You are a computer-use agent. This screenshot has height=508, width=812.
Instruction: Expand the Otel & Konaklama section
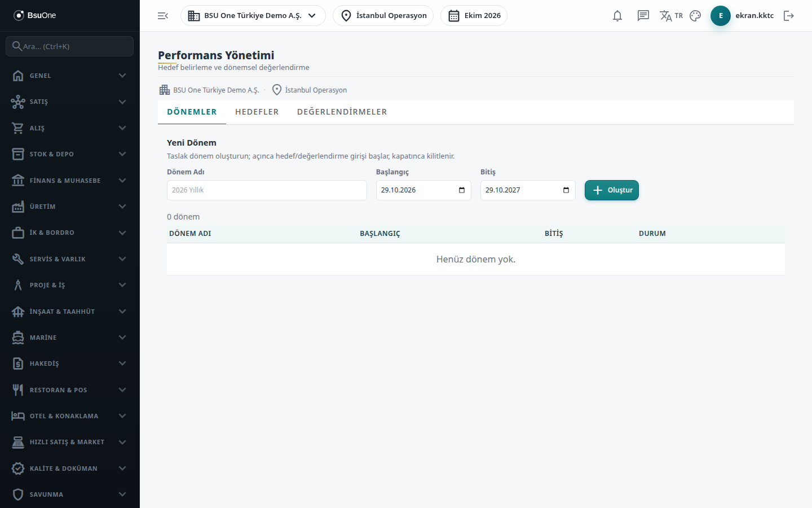(x=70, y=416)
